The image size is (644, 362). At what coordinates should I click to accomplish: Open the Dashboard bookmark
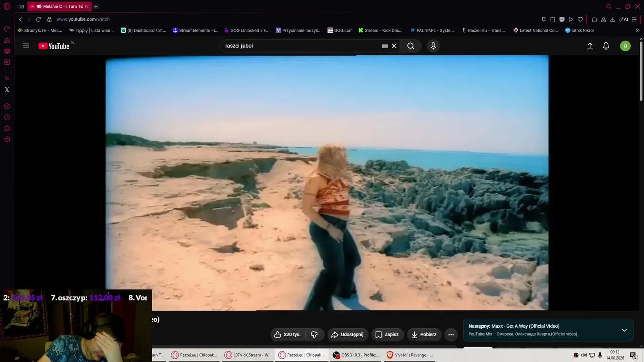click(x=143, y=30)
